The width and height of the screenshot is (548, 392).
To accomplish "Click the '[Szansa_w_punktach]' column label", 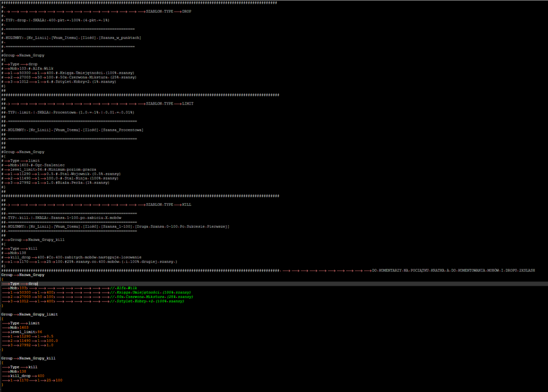I will pyautogui.click(x=121, y=38).
